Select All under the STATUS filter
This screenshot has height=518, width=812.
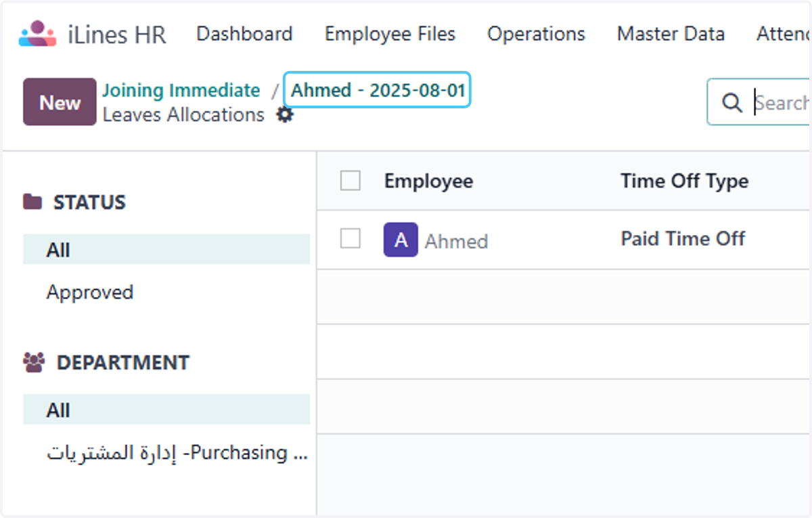coord(166,250)
